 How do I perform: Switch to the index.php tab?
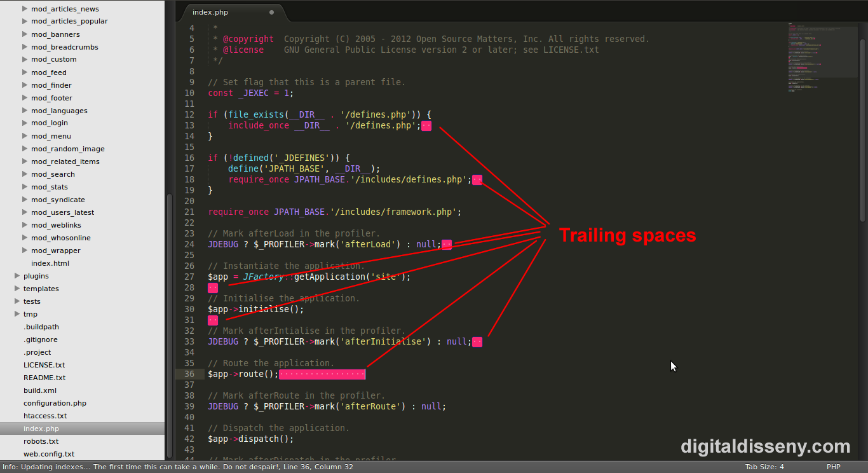211,12
